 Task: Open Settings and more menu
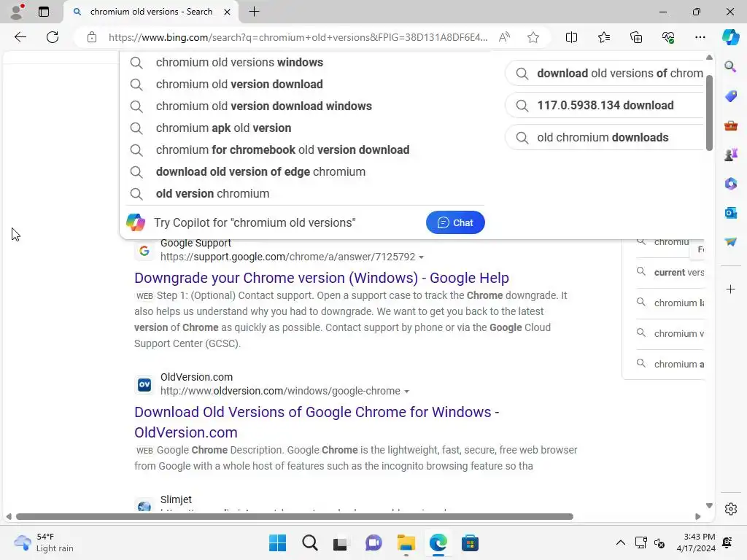[700, 37]
